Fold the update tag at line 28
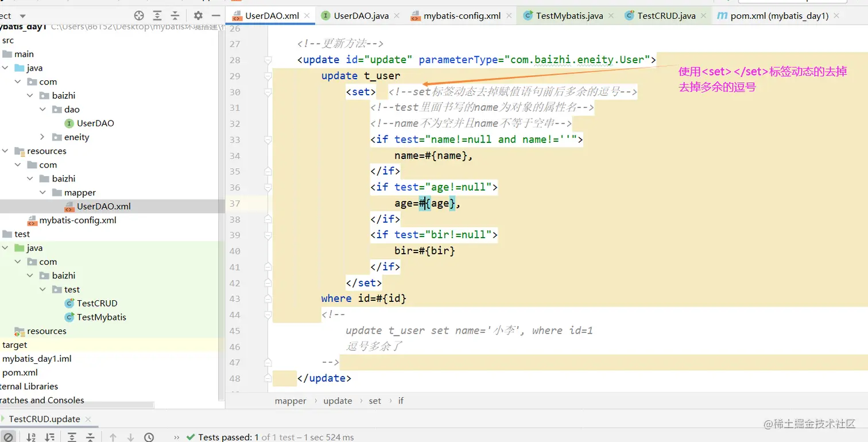Screen dimensions: 868x442 268,60
